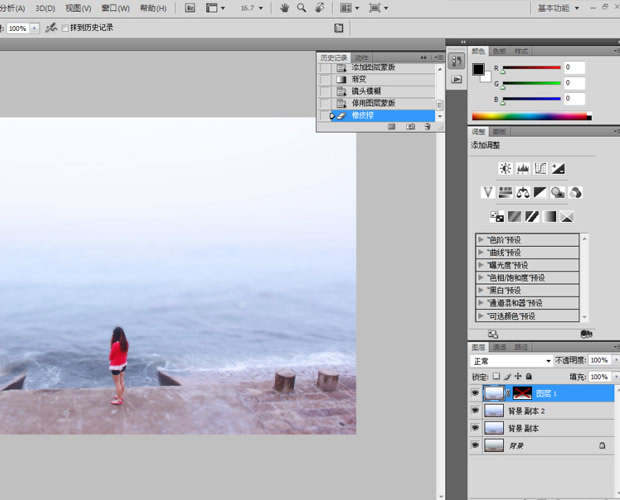Screen dimensions: 620x500
Task: Select the Zoom magnifier tool in application bar
Action: click(302, 8)
